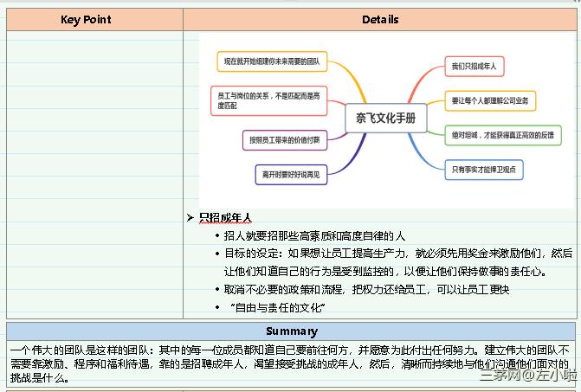Click the line starting '取消不必要的政策和流程'
Screen dimensions: 581x392
point(366,290)
